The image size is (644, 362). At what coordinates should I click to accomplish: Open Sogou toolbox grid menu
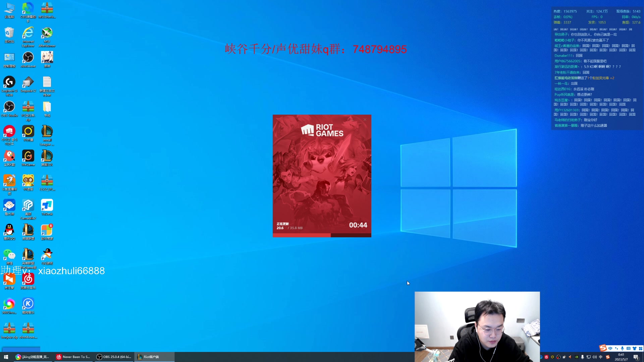640,348
